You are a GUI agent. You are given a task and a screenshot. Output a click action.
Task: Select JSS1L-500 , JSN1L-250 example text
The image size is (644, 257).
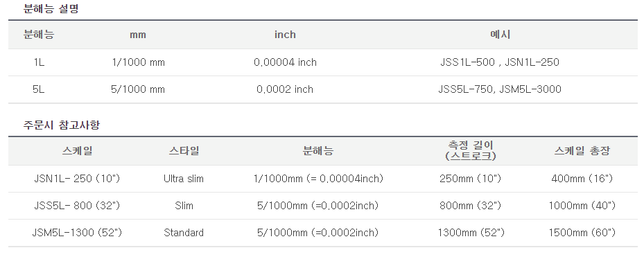[x=500, y=62]
